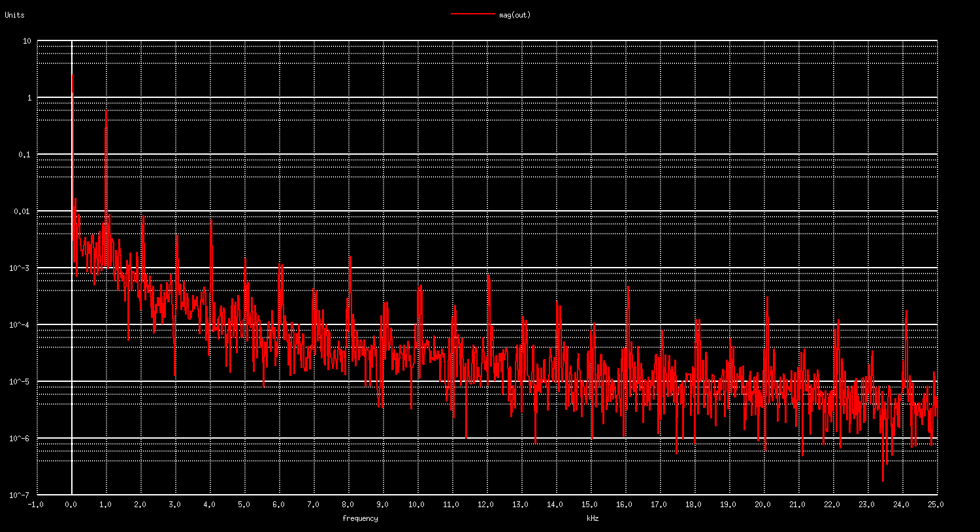Click the x-axis tick label 13.0
980x532 pixels.
coord(521,505)
